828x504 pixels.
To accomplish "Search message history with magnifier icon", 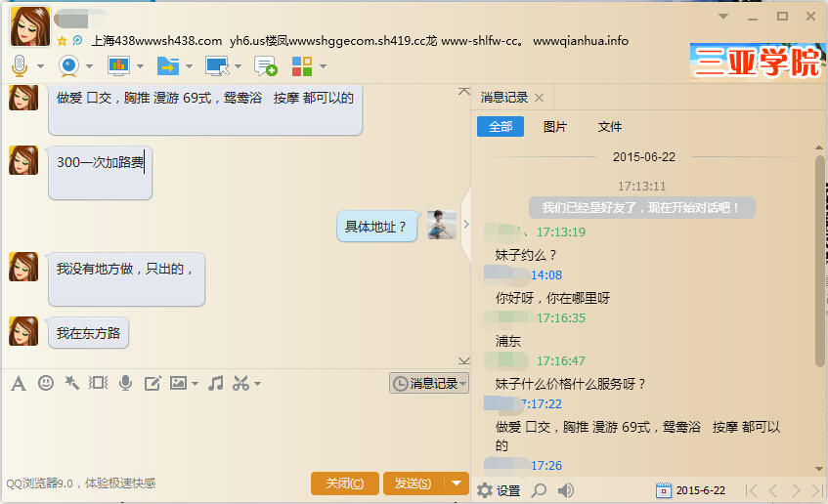I will tap(540, 490).
